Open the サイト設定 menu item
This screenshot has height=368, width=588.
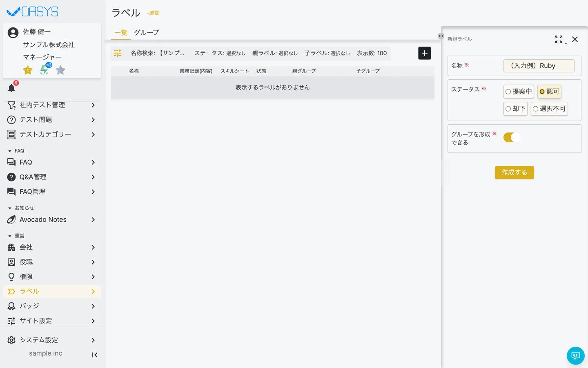(x=52, y=321)
